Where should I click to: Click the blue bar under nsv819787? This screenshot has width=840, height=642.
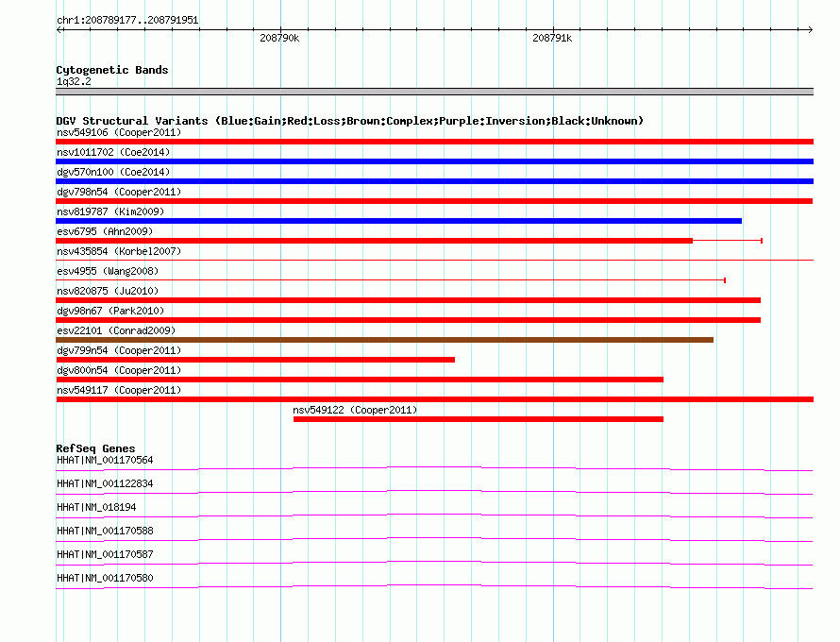(398, 221)
